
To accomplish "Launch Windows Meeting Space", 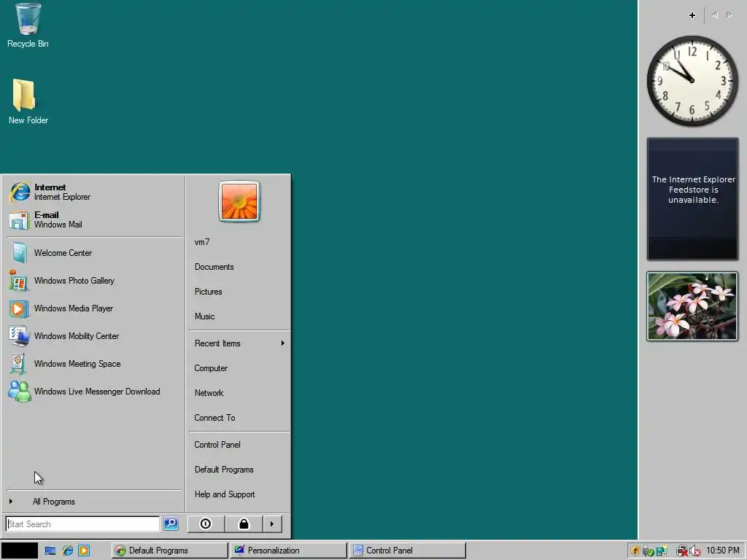I will pyautogui.click(x=94, y=363).
